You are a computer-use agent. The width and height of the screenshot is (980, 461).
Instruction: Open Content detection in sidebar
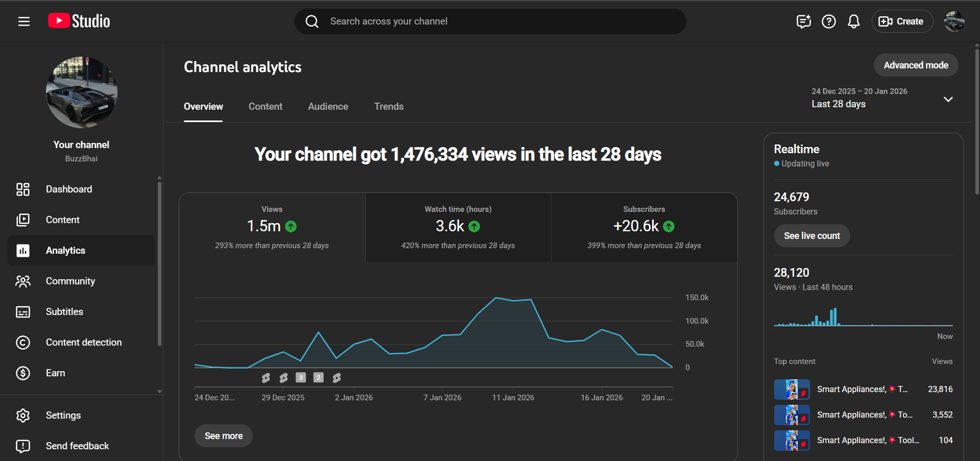click(84, 343)
